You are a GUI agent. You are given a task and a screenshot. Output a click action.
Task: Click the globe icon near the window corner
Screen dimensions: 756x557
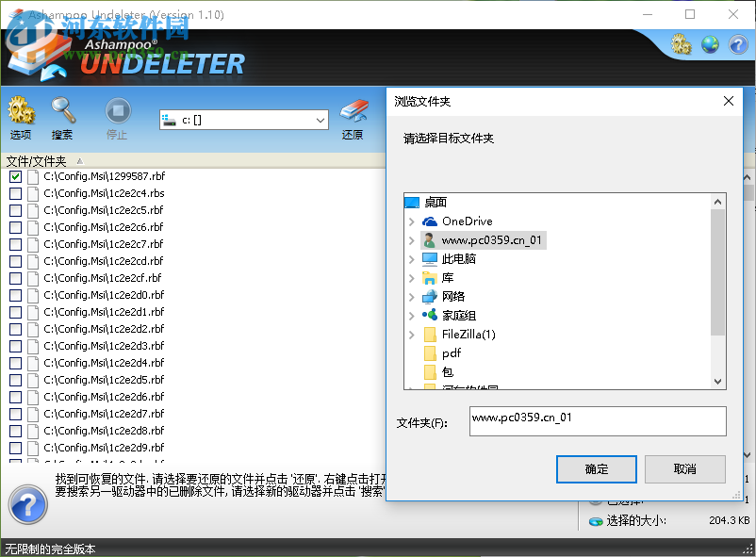coord(709,43)
